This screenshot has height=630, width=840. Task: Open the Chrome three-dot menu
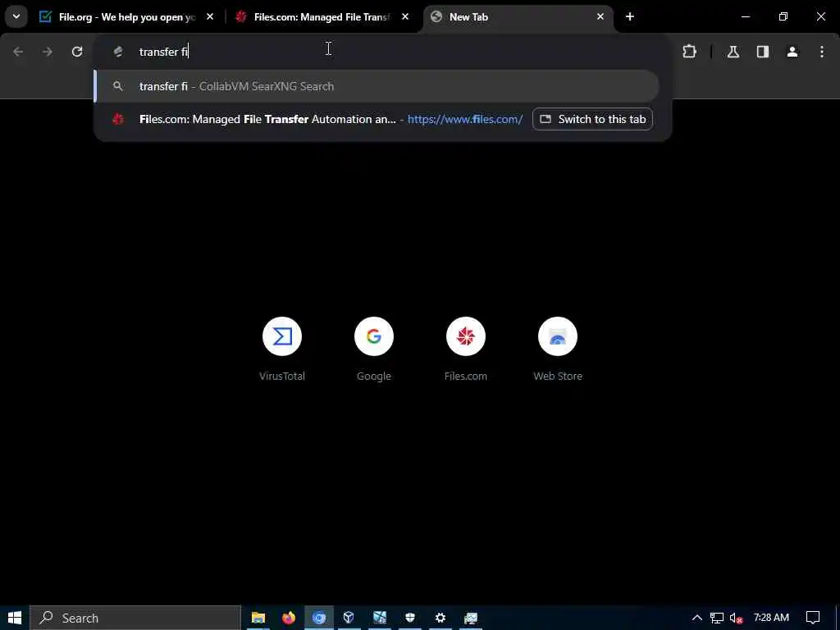(822, 52)
